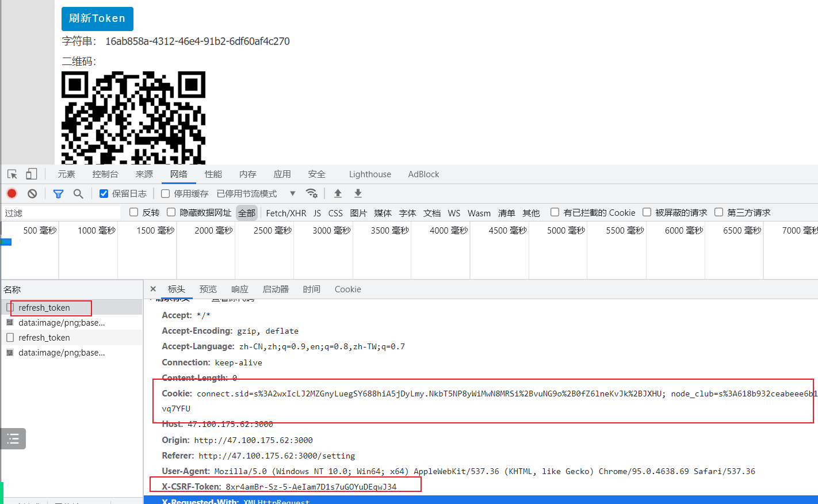The height and width of the screenshot is (504, 818).
Task: Focus the 过滤 filter input field
Action: 62,213
